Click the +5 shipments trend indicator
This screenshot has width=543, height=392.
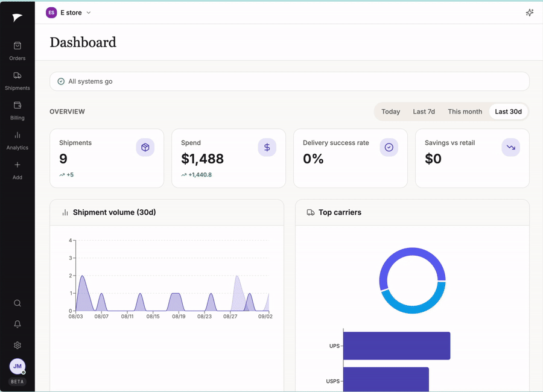coord(66,175)
